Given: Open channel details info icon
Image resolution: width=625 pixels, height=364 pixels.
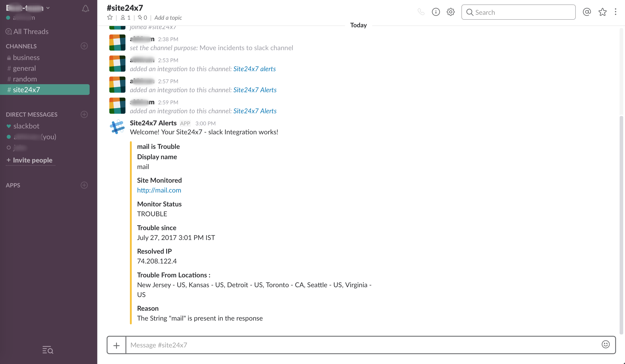Looking at the screenshot, I should (435, 12).
